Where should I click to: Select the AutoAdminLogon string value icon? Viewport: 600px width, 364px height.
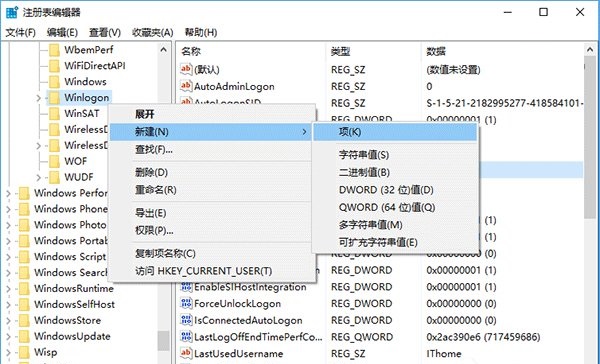pyautogui.click(x=186, y=86)
